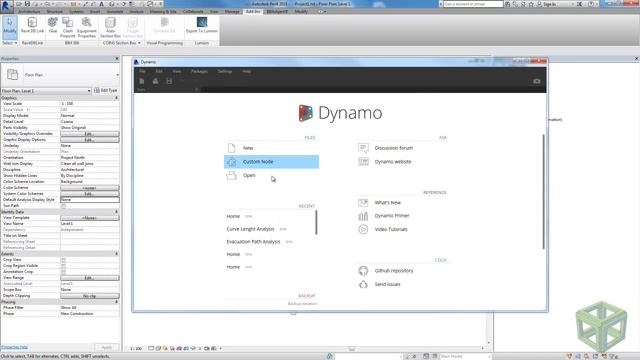Open the Architecture ribbon tab
This screenshot has width=640, height=360.
[30, 11]
